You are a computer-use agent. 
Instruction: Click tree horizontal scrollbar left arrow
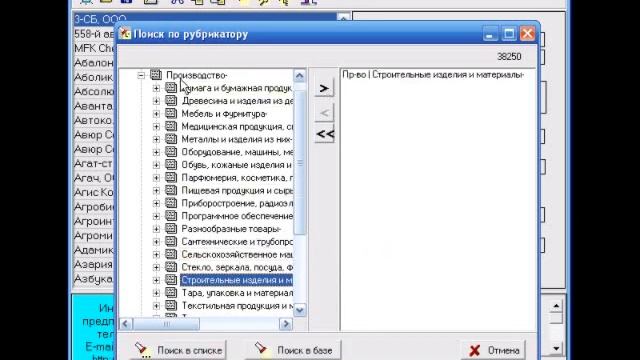125,324
